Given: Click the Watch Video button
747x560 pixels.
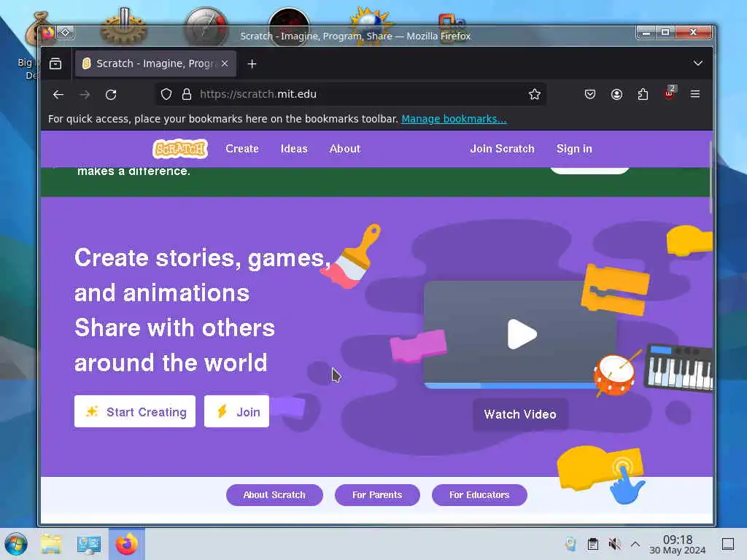Looking at the screenshot, I should (x=520, y=414).
